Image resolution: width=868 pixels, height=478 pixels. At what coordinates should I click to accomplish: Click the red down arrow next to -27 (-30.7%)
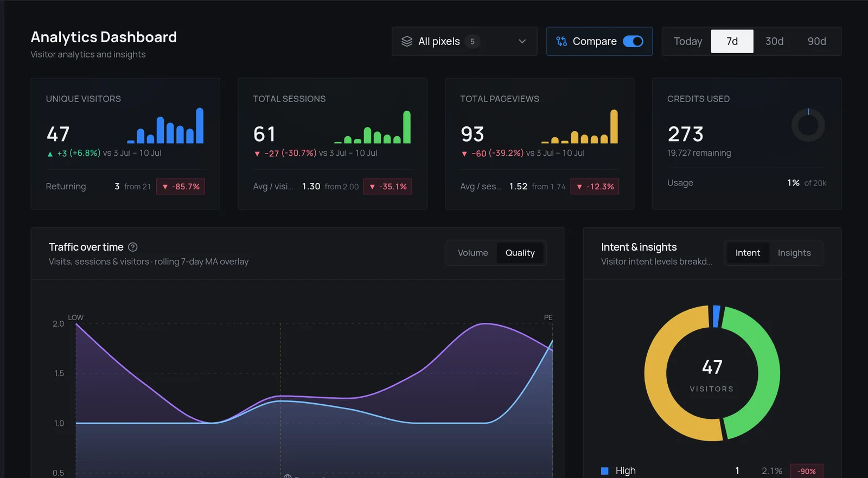(x=257, y=154)
